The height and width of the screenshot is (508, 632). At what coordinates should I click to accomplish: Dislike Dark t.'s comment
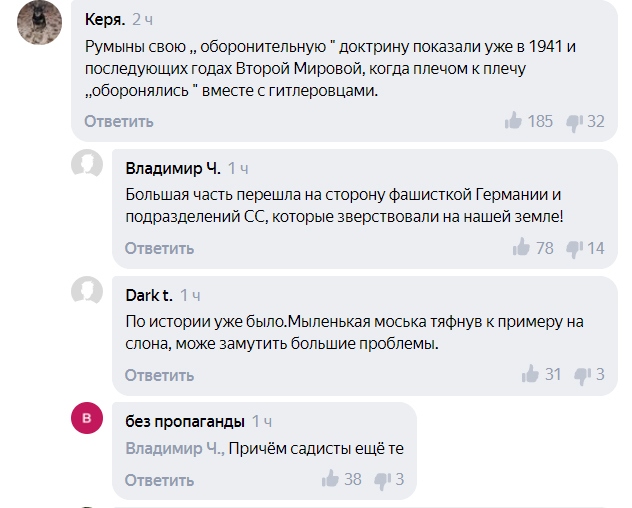click(583, 375)
